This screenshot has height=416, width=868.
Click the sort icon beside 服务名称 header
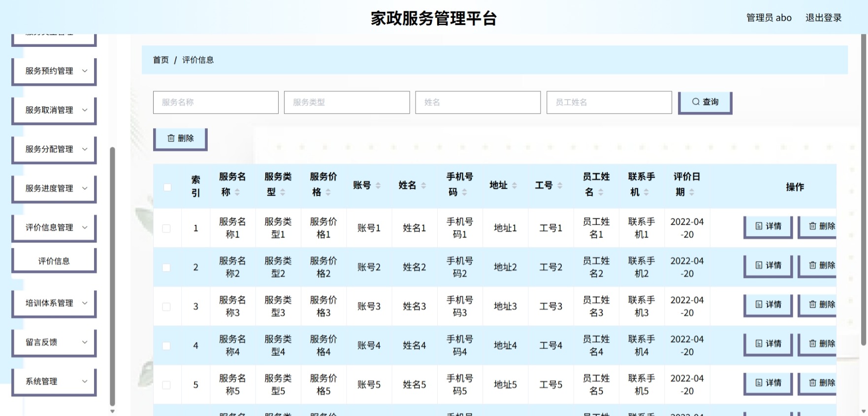tap(237, 192)
